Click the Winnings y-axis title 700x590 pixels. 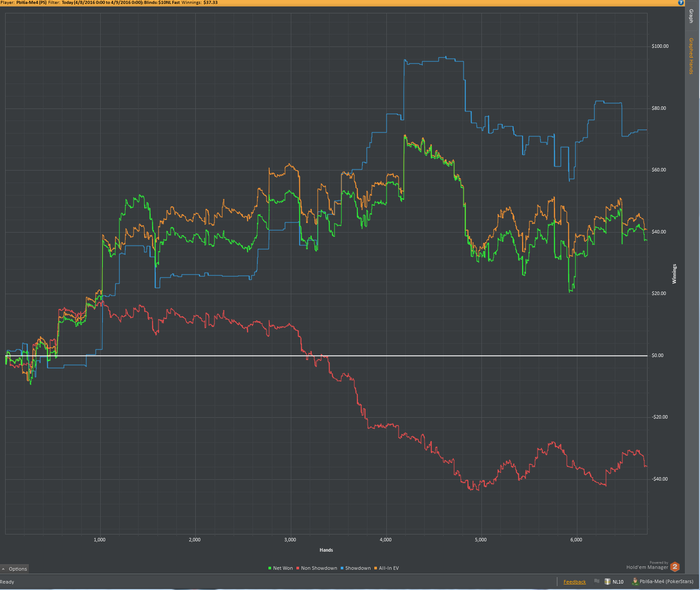point(674,274)
